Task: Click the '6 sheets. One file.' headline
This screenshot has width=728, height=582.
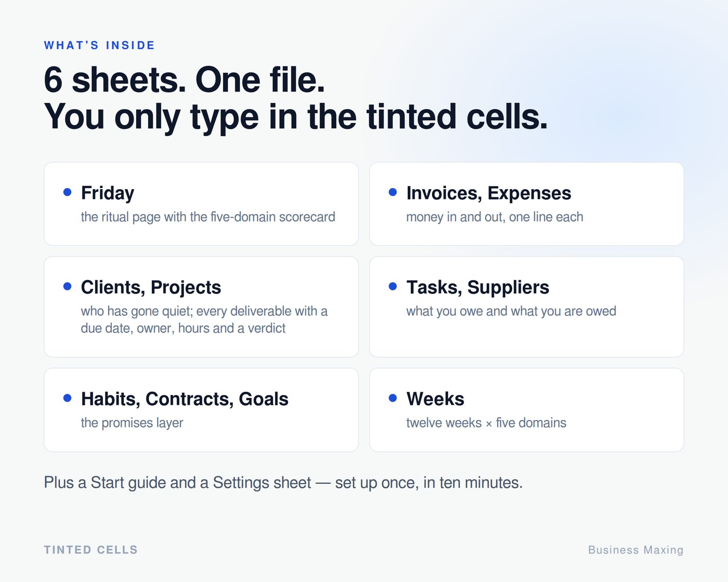Action: (x=185, y=80)
